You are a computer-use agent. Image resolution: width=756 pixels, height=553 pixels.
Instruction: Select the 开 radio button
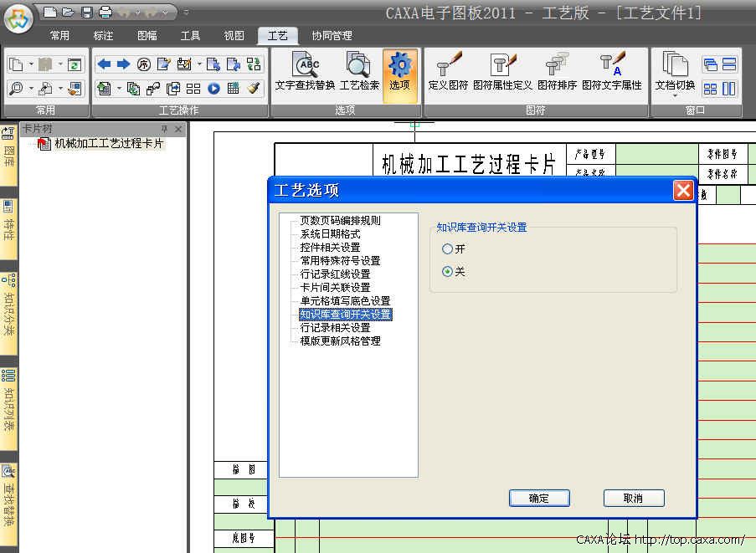(448, 249)
